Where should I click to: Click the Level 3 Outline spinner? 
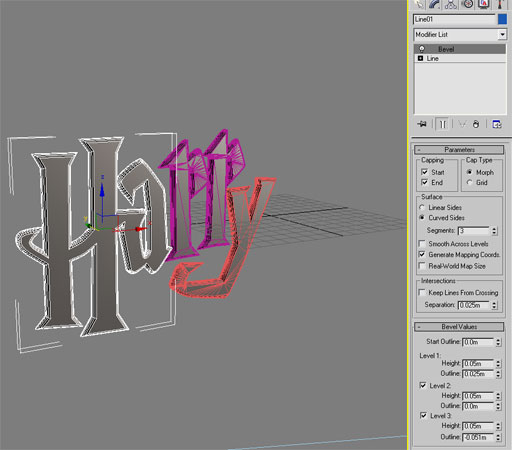coord(498,437)
